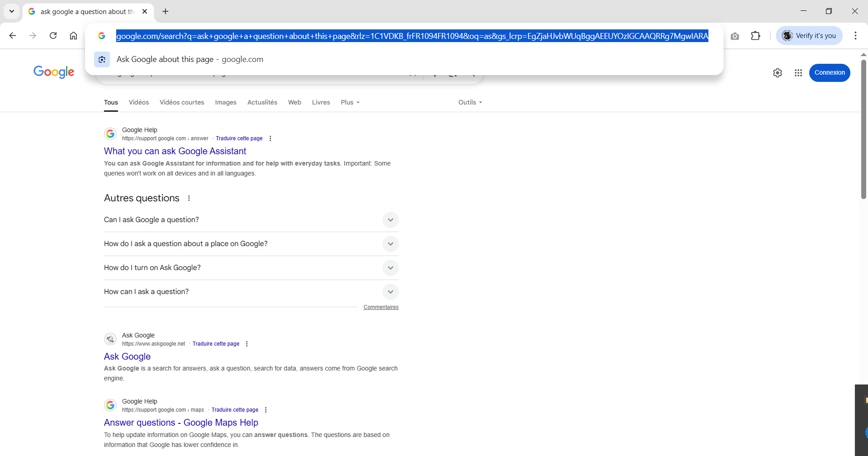Viewport: 868px width, 456px height.
Task: Switch to the Web tab
Action: 295,102
